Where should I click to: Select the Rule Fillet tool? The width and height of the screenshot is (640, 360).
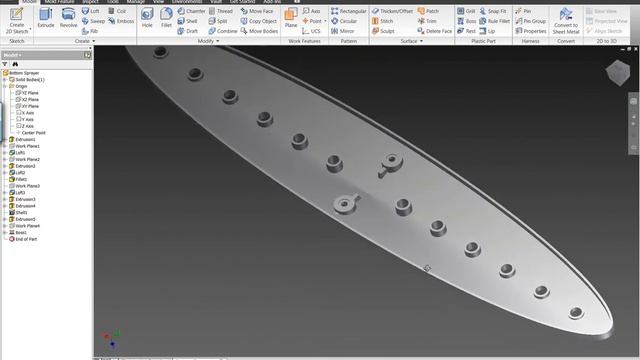point(495,21)
